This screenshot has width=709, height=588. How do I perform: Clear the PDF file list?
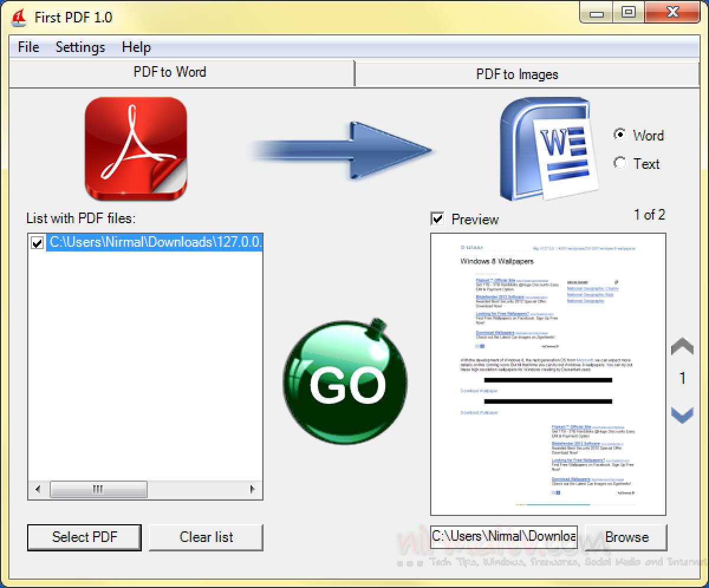(x=206, y=537)
